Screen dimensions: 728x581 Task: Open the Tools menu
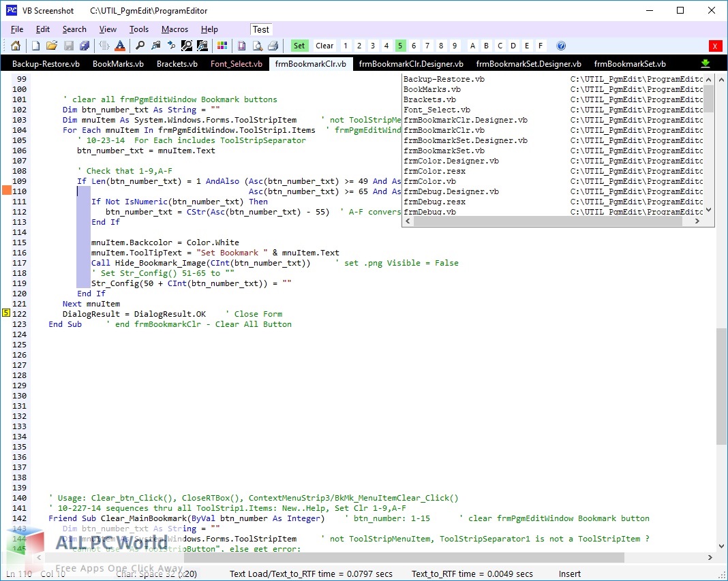tap(139, 29)
